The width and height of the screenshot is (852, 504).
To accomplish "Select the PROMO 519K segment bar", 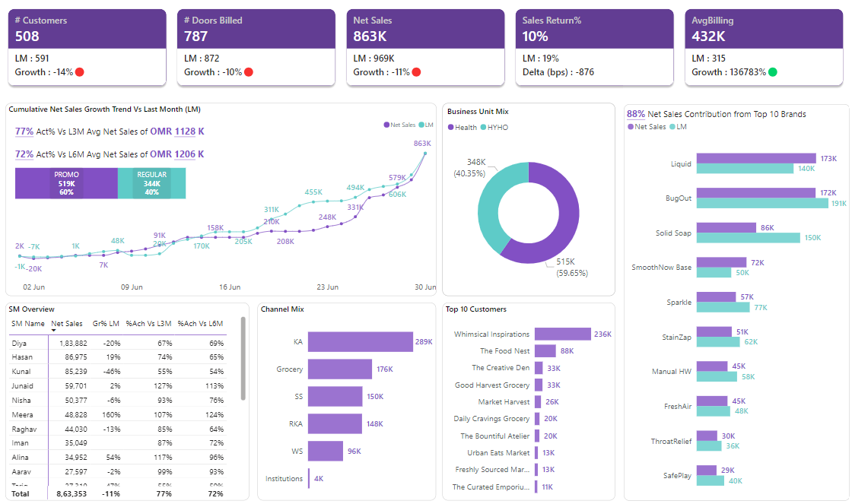I will tap(66, 184).
